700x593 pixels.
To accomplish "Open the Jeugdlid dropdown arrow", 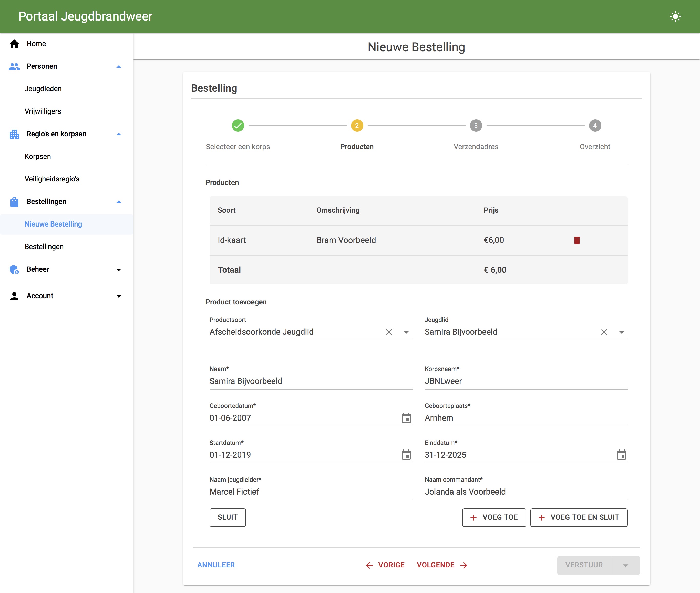I will [x=621, y=332].
